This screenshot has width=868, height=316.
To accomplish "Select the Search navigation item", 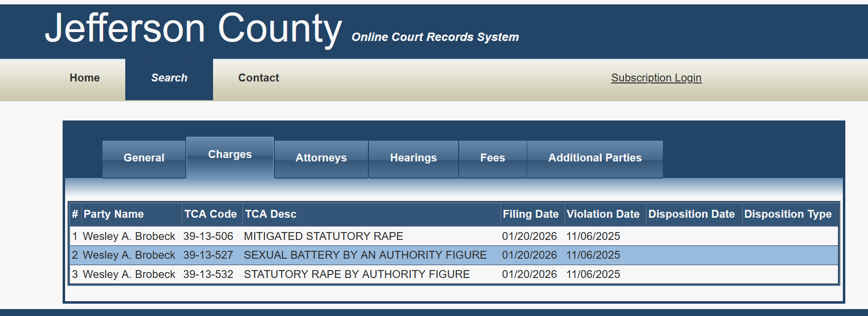I will (169, 78).
